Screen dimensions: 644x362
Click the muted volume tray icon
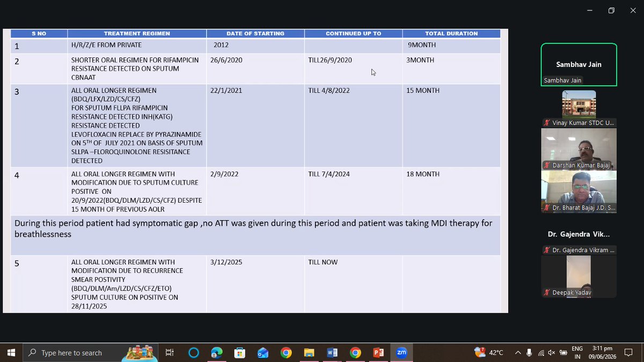[552, 352]
